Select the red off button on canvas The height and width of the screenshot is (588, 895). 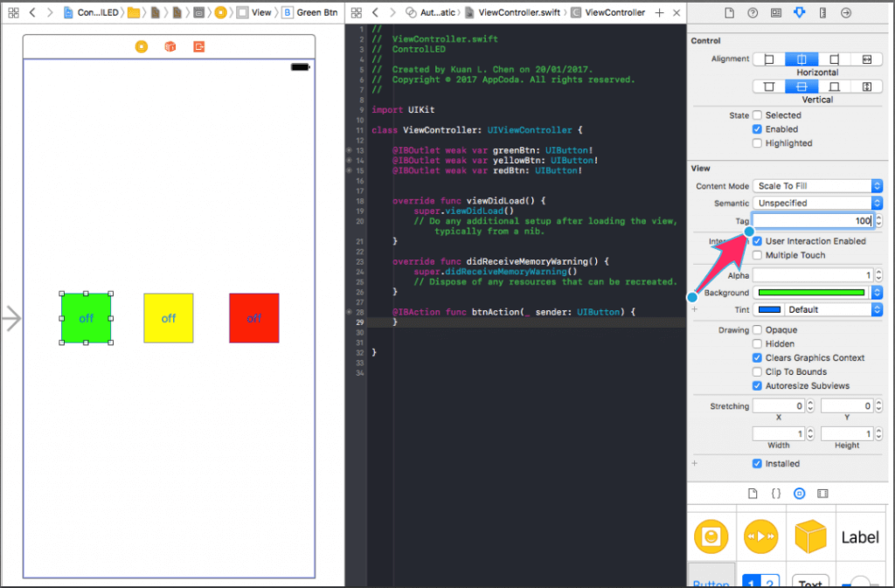254,318
